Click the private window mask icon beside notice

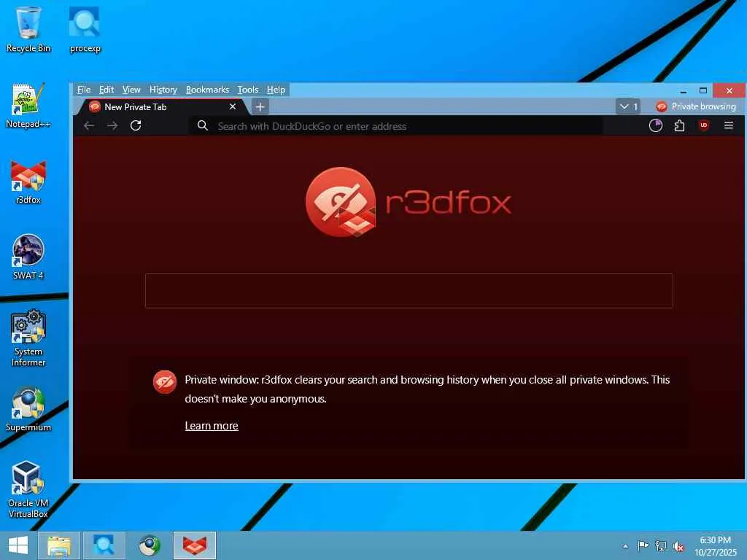click(165, 382)
